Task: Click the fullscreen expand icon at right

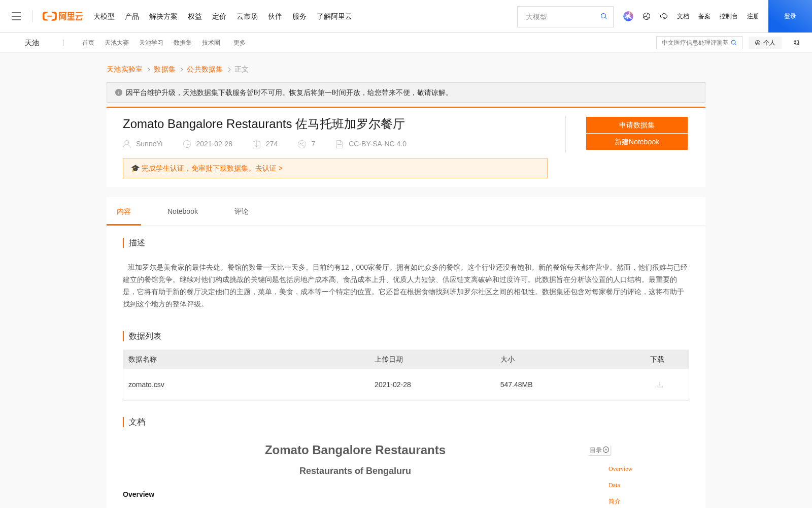Action: coord(797,43)
